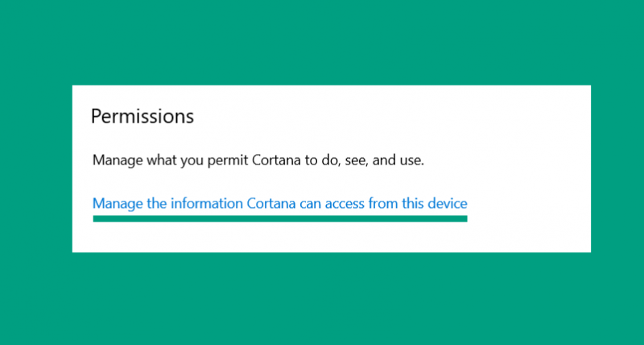Click empty white area right of Permissions heading
Screen dimensions: 644x345
point(390,116)
